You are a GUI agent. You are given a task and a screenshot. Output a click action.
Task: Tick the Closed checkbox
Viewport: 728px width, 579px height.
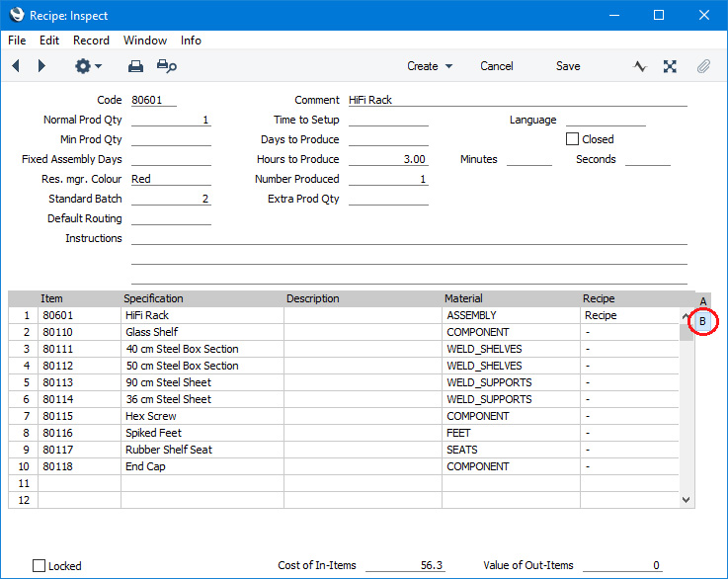tap(572, 139)
